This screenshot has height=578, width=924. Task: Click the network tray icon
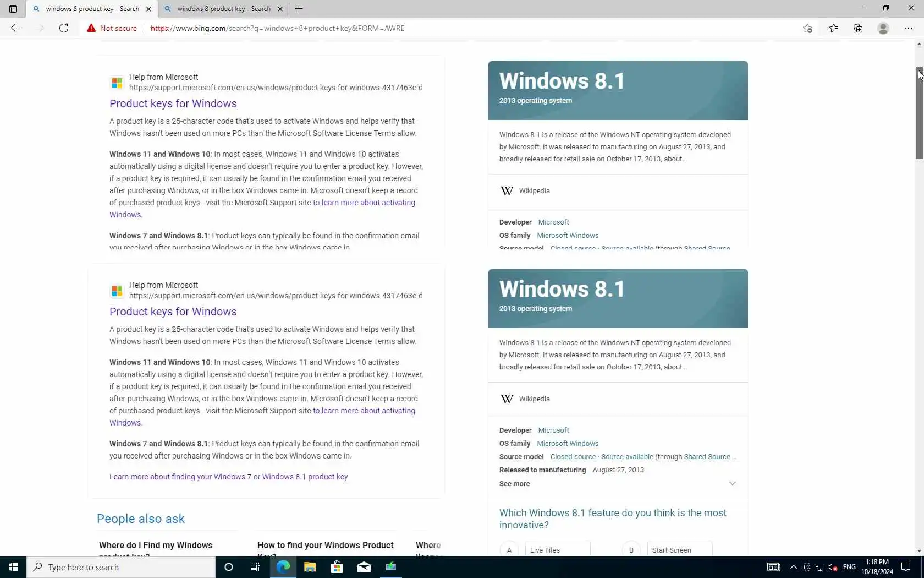(820, 567)
